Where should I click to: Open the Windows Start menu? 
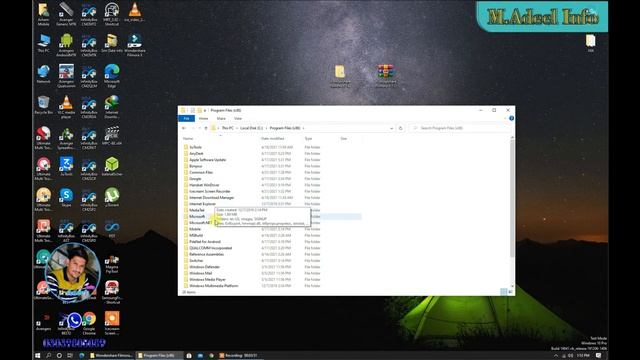pos(38,356)
